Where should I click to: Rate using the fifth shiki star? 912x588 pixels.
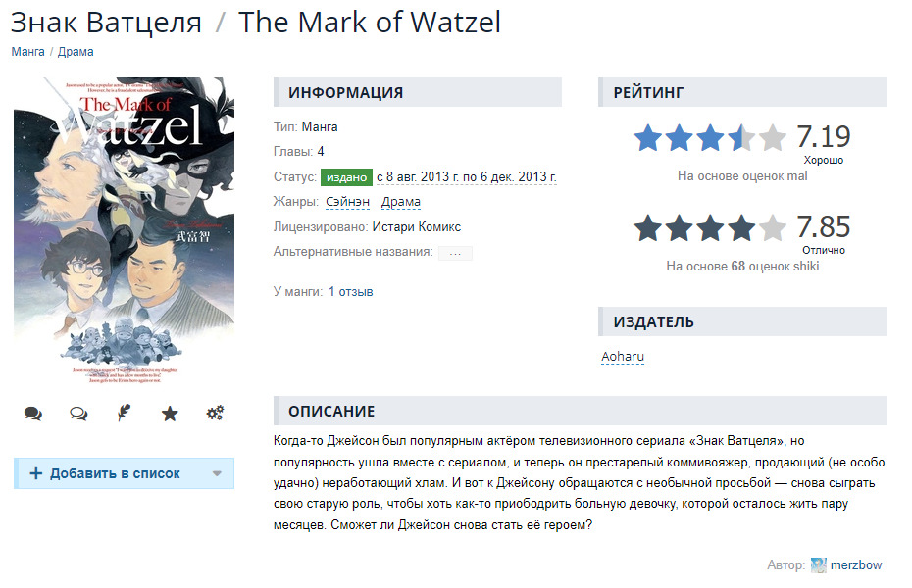(773, 227)
